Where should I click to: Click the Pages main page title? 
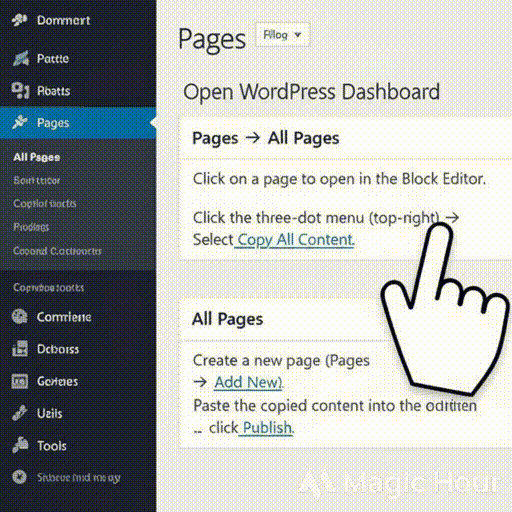pyautogui.click(x=212, y=40)
